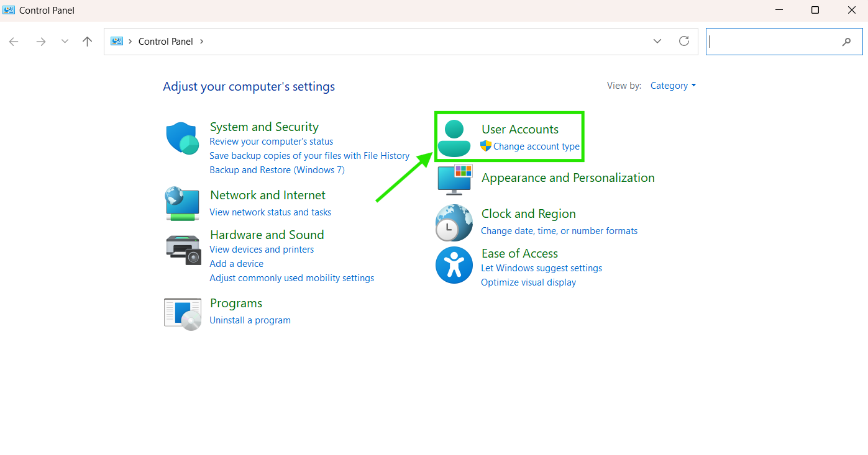868x455 pixels.
Task: Click the forward navigation arrow
Action: (x=41, y=42)
